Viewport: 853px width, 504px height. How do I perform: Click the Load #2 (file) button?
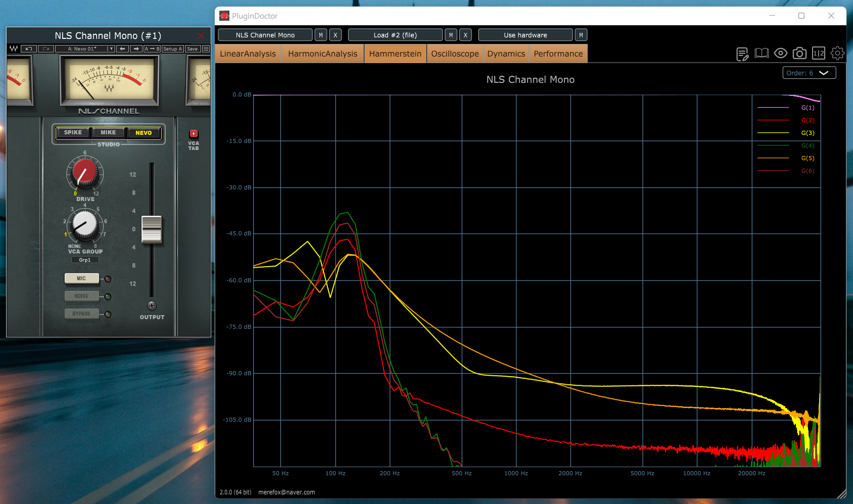tap(395, 35)
